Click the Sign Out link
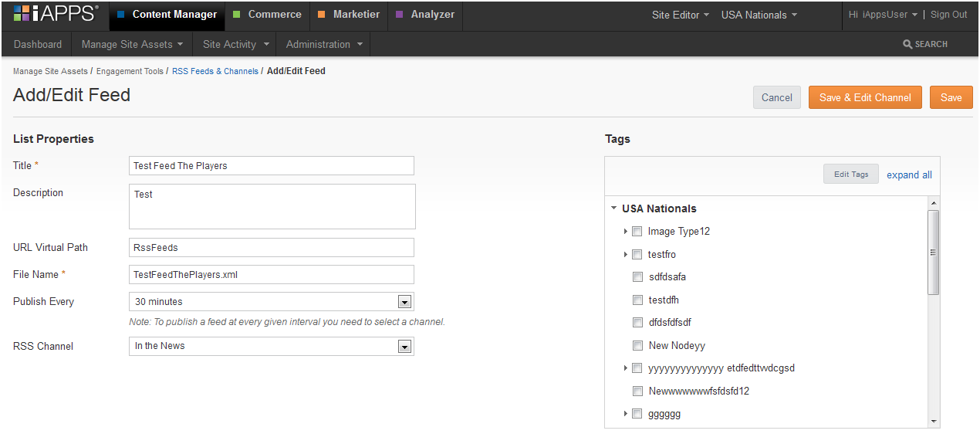 pos(949,15)
